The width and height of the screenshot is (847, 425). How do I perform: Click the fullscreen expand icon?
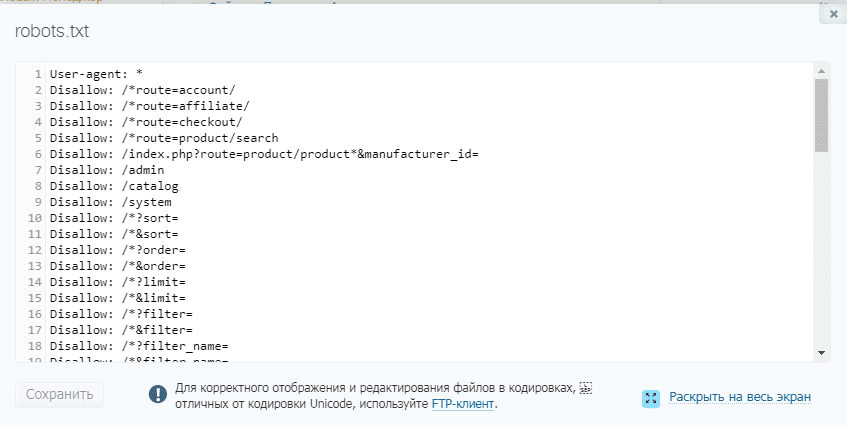651,397
